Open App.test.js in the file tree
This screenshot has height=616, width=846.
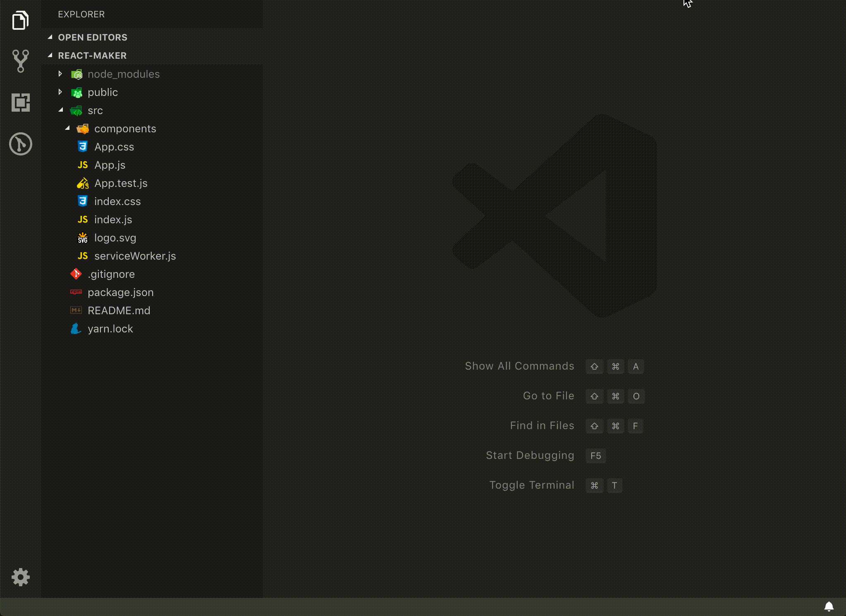point(121,183)
